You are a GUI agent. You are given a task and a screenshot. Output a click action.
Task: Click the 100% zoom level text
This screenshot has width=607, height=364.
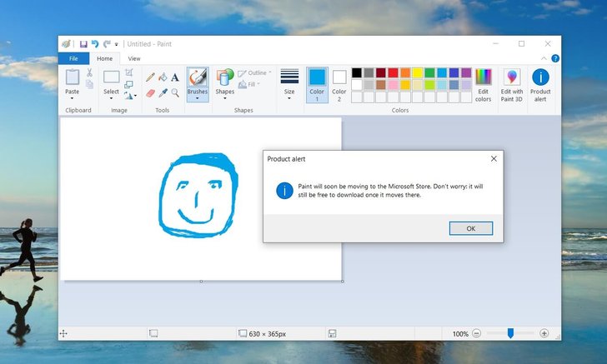[460, 334]
